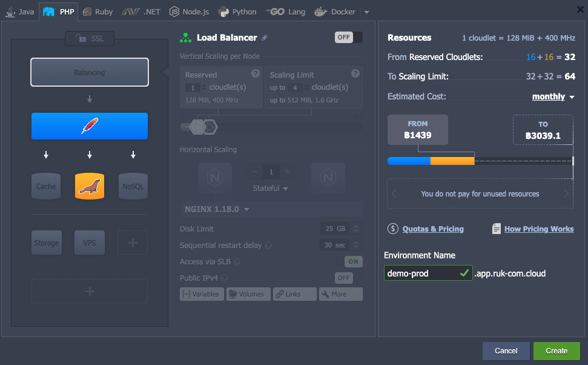Click the orange segment of cost bar
Screen dimensions: 588x365
click(x=452, y=161)
